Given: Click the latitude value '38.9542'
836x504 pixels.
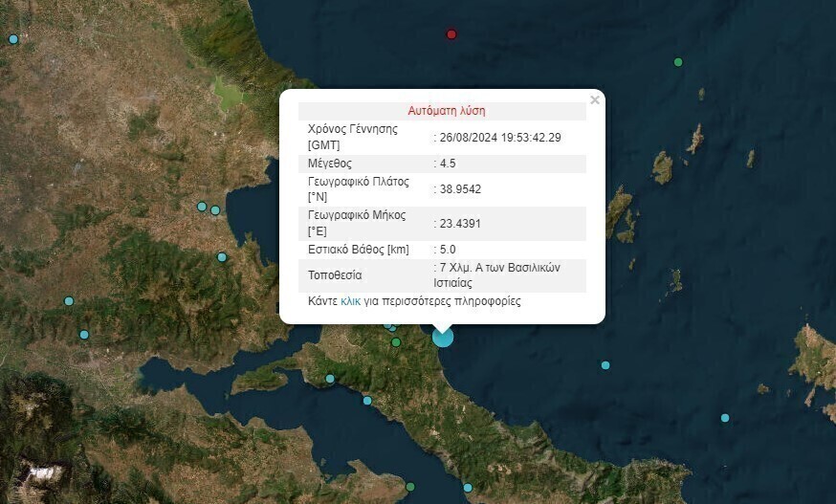Looking at the screenshot, I should (x=460, y=189).
